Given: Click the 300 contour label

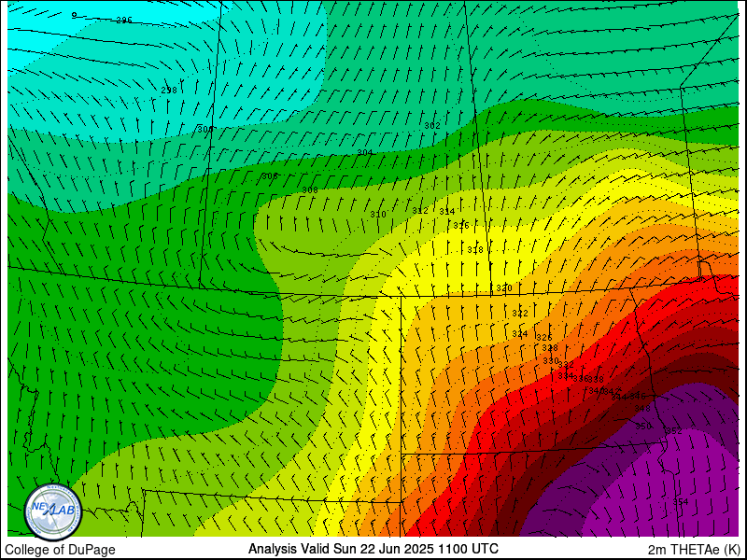Looking at the screenshot, I should [x=205, y=129].
